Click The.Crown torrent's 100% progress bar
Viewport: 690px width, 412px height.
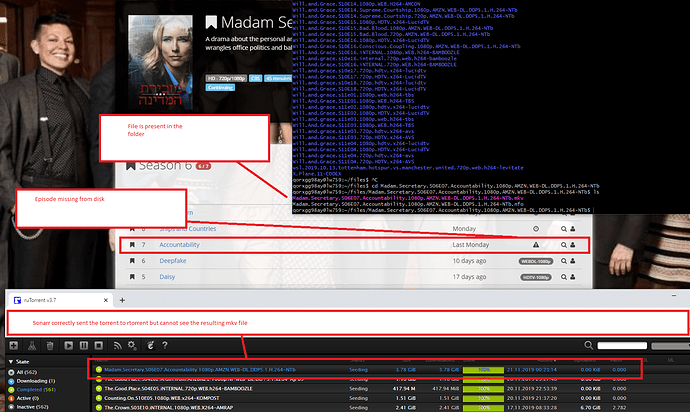point(483,408)
